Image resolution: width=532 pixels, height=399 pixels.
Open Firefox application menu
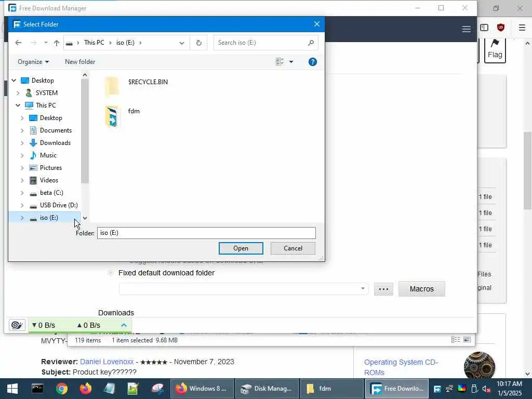(522, 28)
